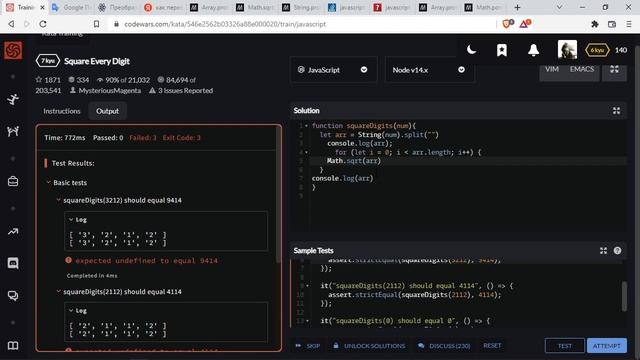Collapse the Log under squareDigits(3212)

(x=71, y=220)
